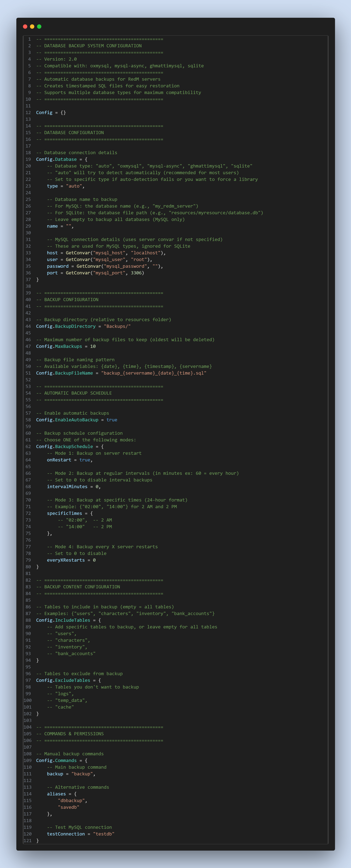The image size is (351, 868).
Task: Click the 'BACKUP CONTENT CONFIGURATION' header comment
Action: click(78, 587)
